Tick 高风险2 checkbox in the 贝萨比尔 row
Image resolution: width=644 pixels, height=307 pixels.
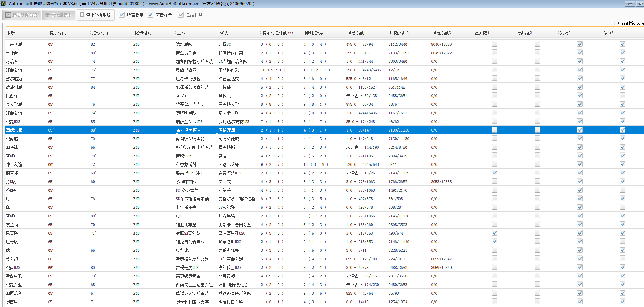[x=537, y=250]
